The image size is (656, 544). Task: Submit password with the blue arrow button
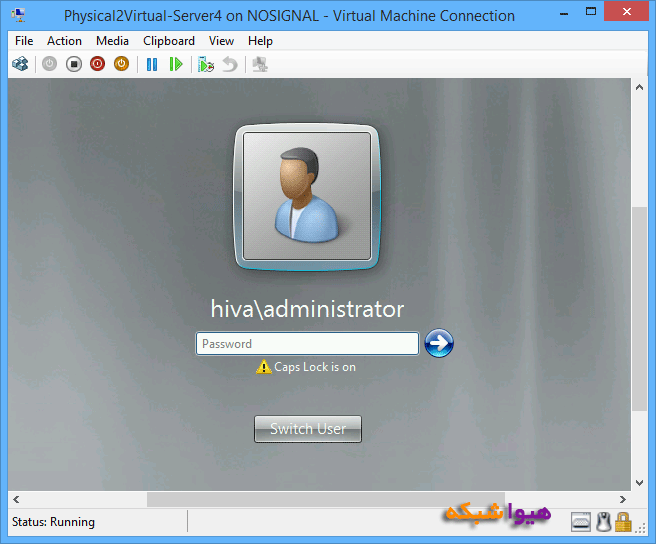439,343
